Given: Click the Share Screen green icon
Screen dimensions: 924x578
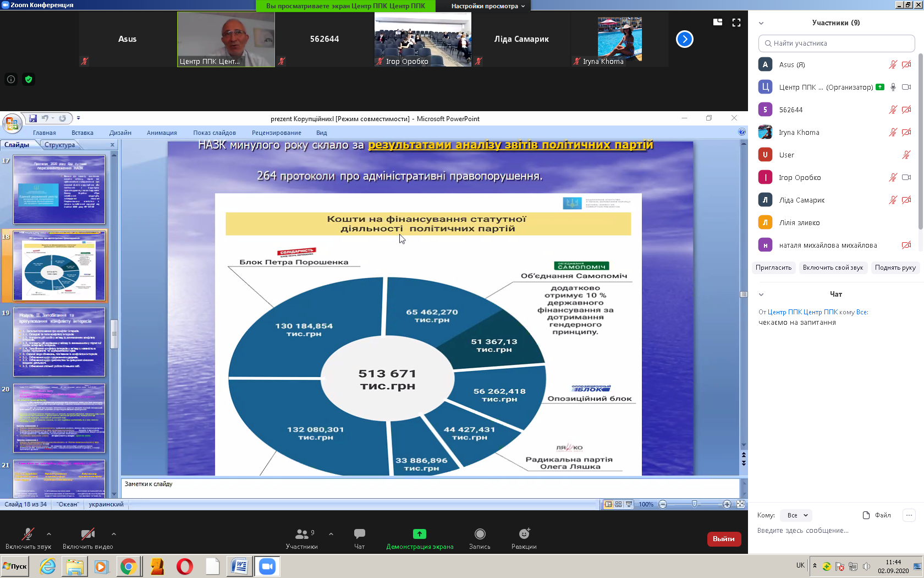Looking at the screenshot, I should coord(420,534).
